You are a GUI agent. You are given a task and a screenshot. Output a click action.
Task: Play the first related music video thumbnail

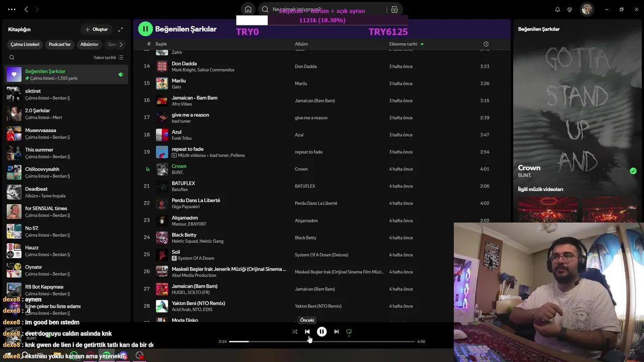click(x=547, y=209)
